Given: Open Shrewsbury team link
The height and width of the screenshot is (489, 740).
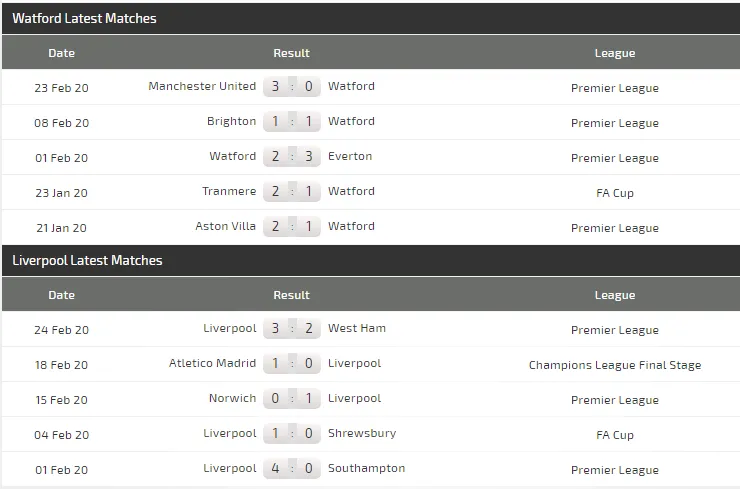Looking at the screenshot, I should coord(362,433).
